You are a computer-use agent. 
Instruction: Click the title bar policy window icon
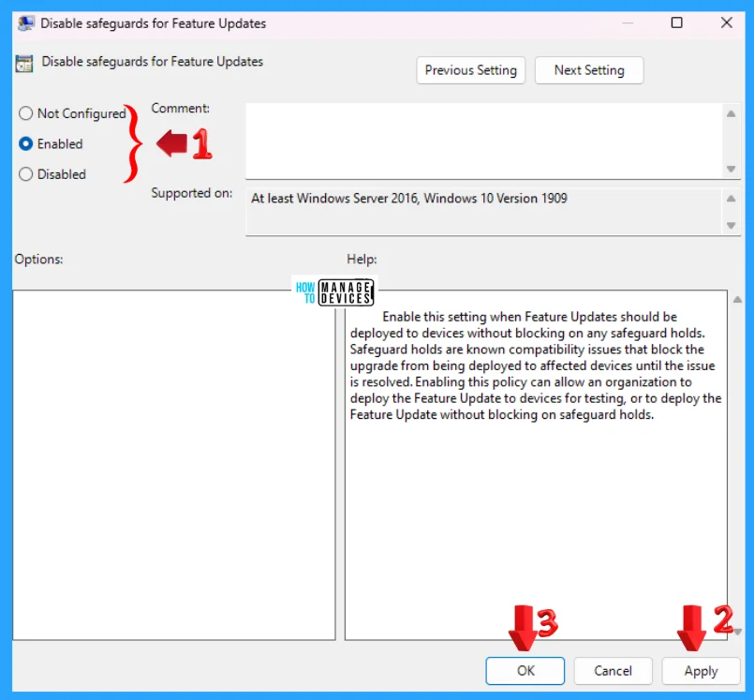click(26, 23)
